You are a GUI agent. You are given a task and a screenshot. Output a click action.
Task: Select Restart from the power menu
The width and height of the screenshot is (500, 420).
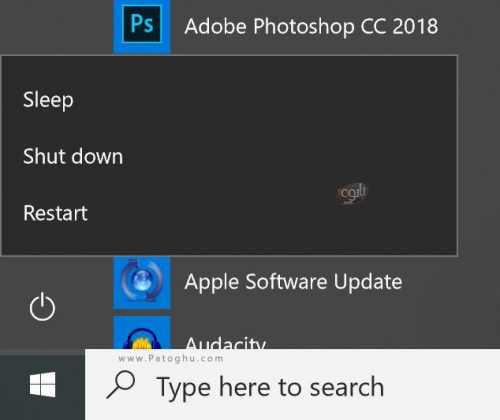pos(55,213)
